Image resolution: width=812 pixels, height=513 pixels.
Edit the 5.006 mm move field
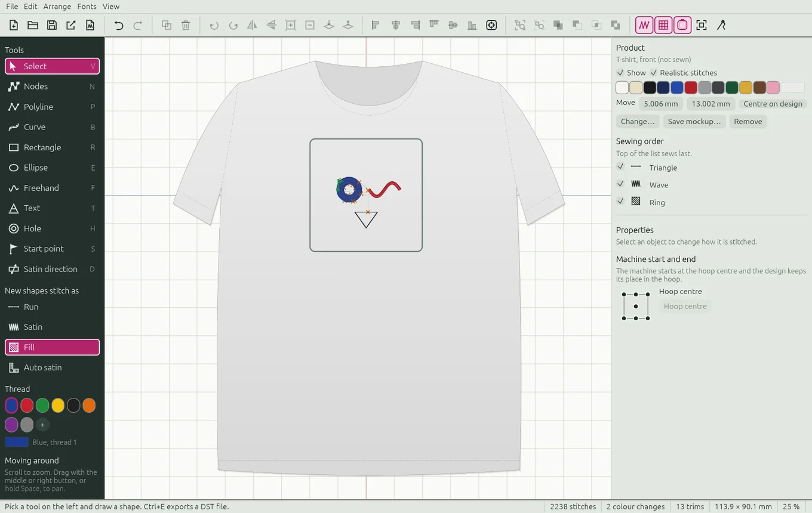661,104
